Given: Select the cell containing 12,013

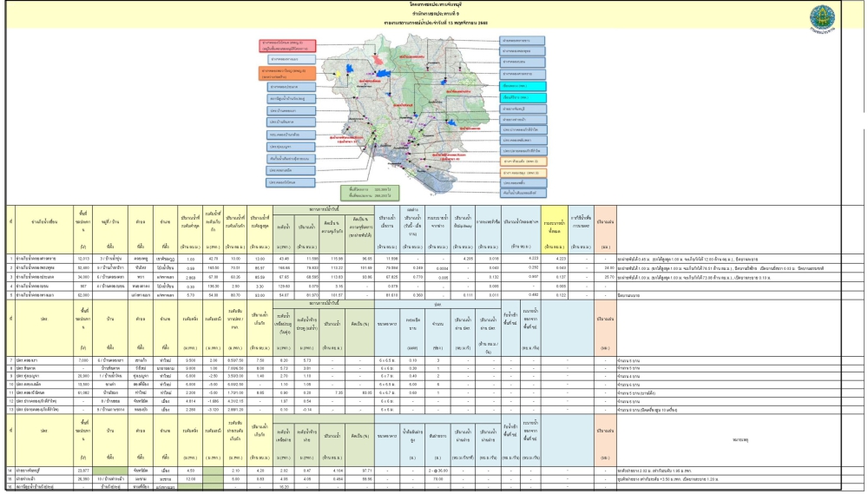Looking at the screenshot, I should coord(83,259).
